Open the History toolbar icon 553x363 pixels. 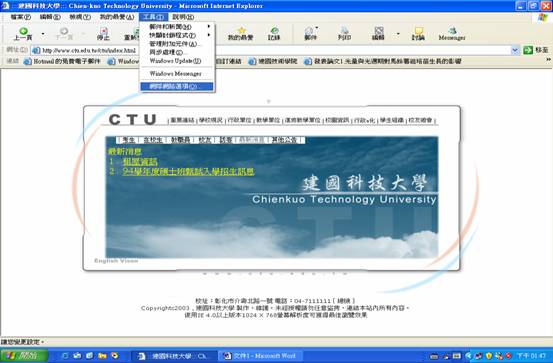click(274, 31)
